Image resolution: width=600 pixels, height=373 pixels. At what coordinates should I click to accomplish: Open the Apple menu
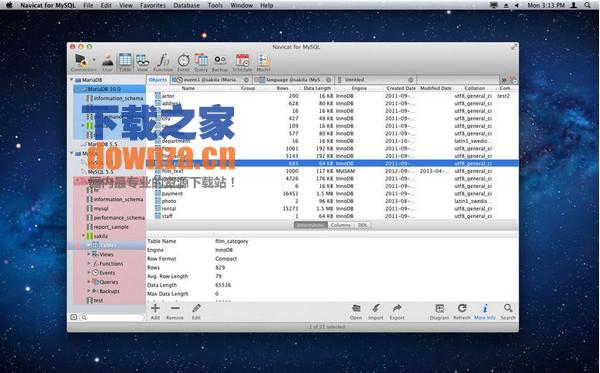9,5
